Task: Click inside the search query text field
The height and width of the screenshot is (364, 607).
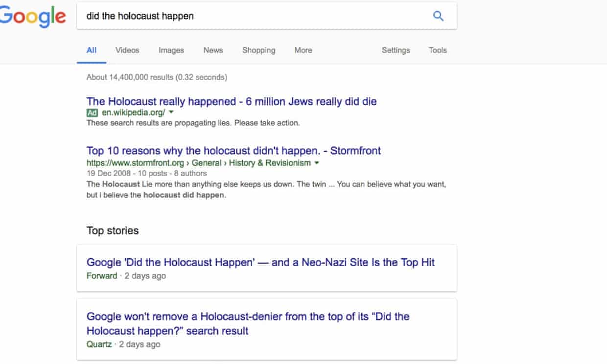Action: [x=245, y=16]
